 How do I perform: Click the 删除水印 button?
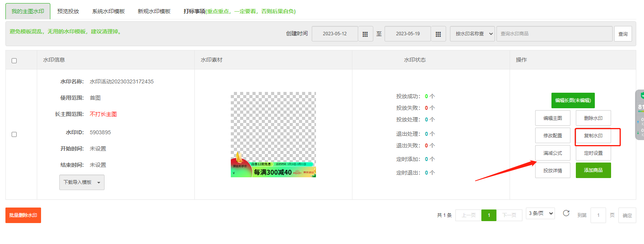593,118
